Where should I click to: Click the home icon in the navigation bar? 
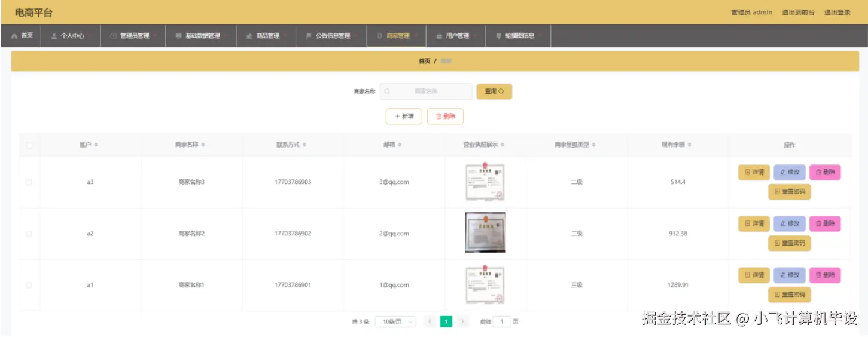pyautogui.click(x=14, y=36)
